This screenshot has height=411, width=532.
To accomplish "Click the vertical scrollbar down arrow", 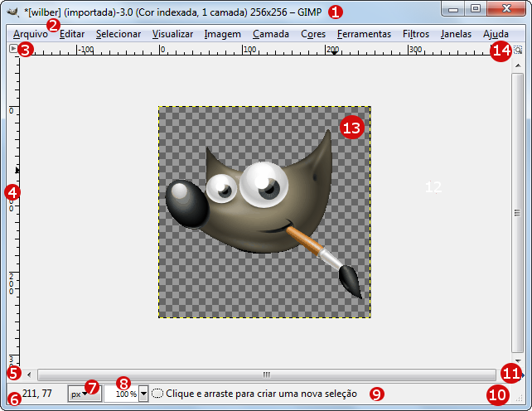I will tap(518, 361).
